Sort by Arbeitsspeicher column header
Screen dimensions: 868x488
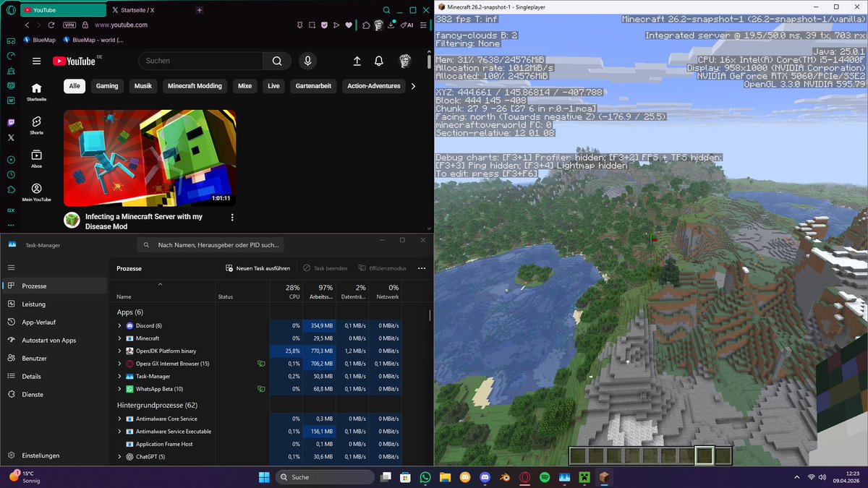320,291
